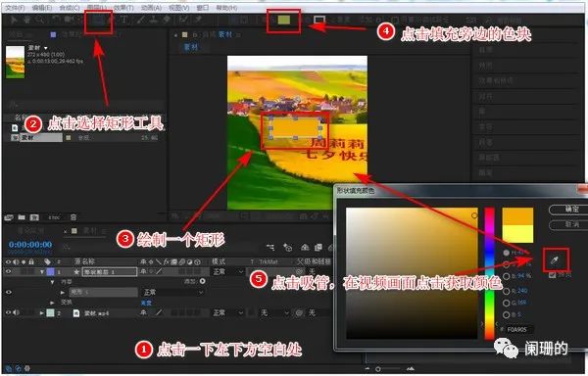Click the footage file icon of 素材.mp4
The width and height of the screenshot is (588, 376).
pyautogui.click(x=76, y=313)
